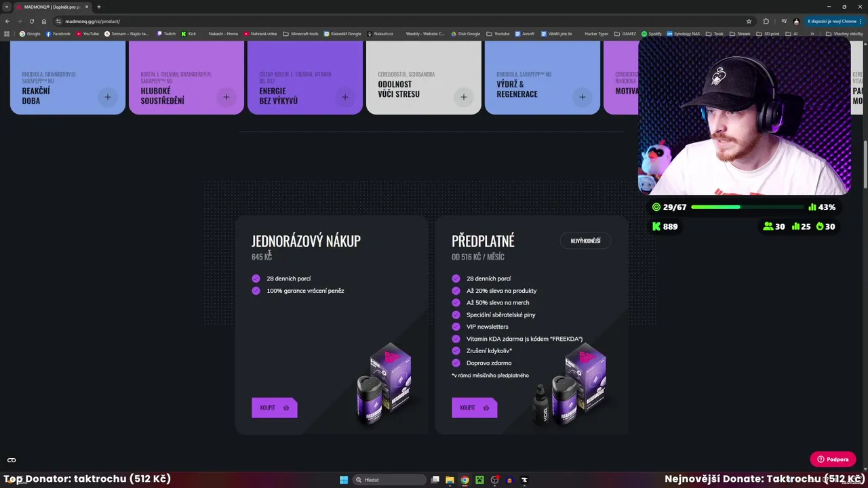This screenshot has width=868, height=488.
Task: Click Koupit button under Předplatné
Action: [475, 407]
